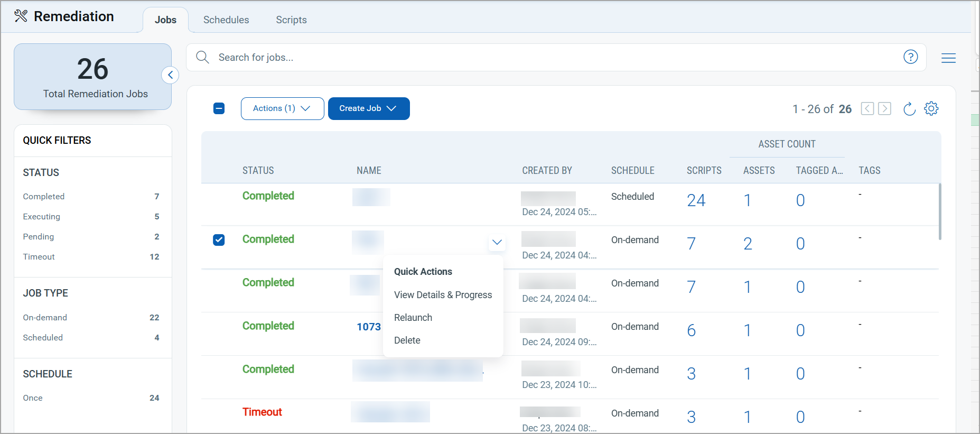Click the CREATED BY column header
Viewport: 980px width, 434px height.
click(x=547, y=171)
